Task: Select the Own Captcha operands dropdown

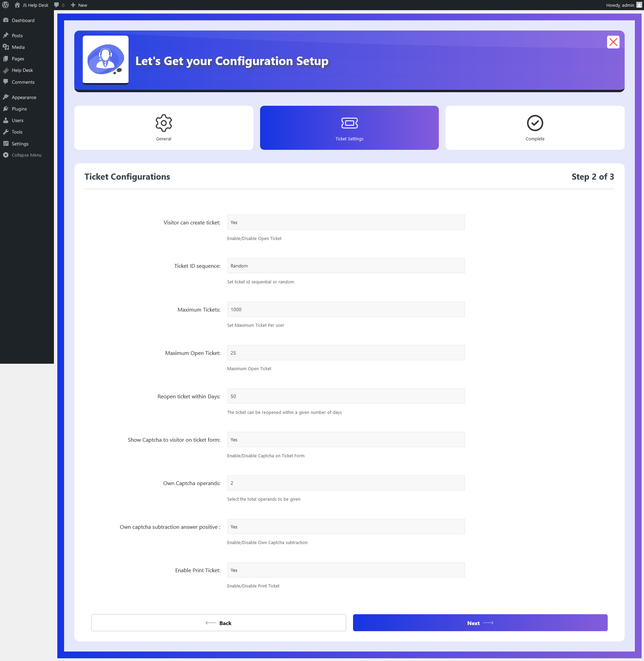Action: pos(346,483)
